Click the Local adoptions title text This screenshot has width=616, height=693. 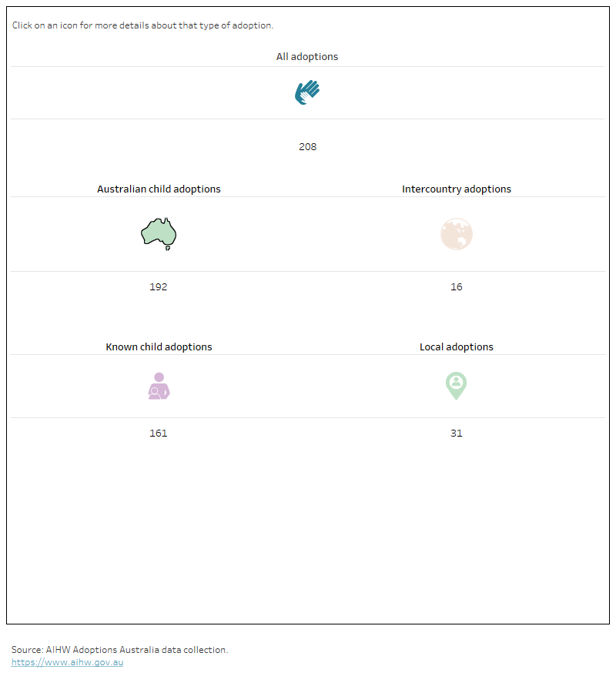[x=457, y=346]
